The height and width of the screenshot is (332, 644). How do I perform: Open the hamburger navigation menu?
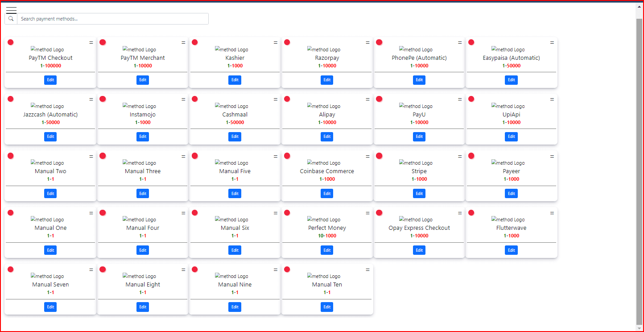click(11, 10)
